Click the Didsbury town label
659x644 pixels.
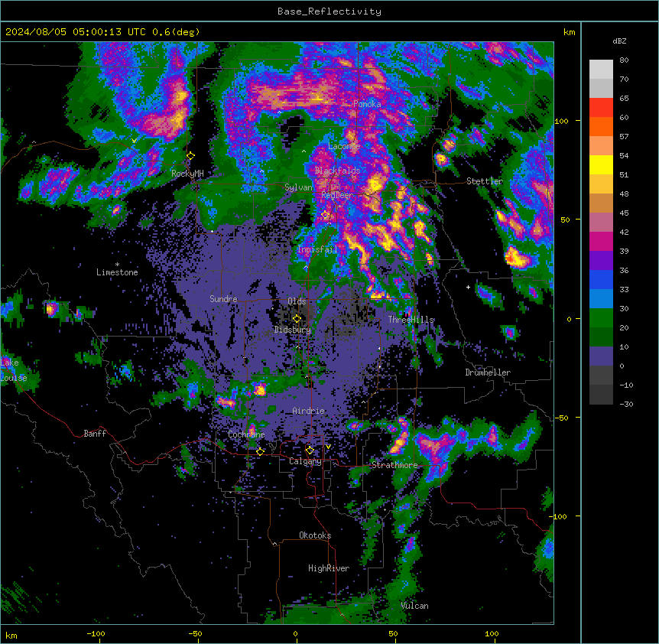[x=293, y=330]
